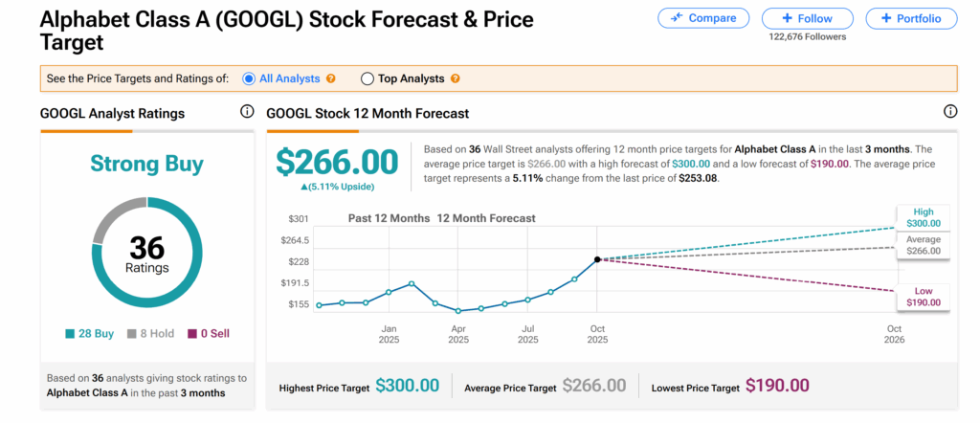
Task: Select the Top Analysts radio option
Action: [367, 78]
